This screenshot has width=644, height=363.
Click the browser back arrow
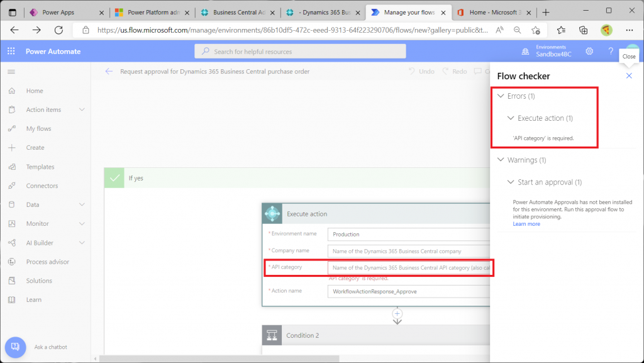click(14, 30)
